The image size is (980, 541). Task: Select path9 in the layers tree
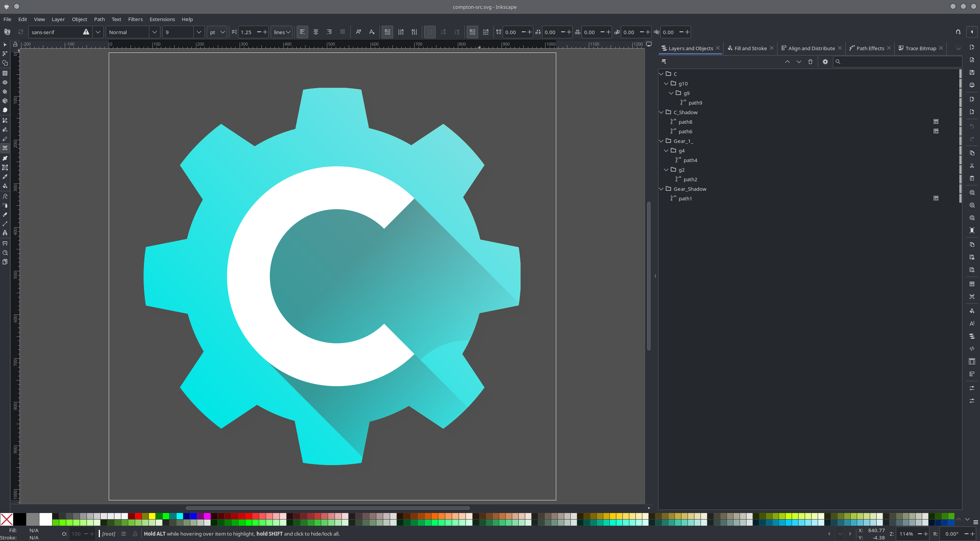[695, 103]
